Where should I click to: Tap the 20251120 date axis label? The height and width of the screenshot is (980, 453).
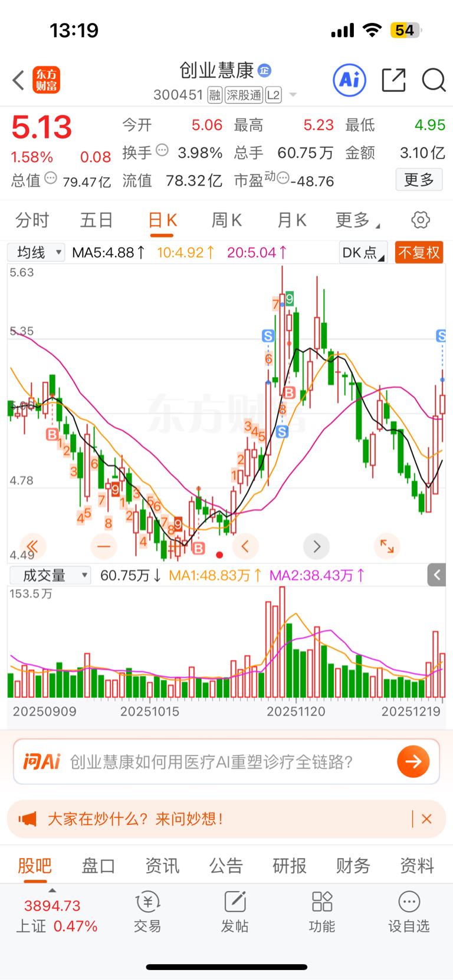(296, 711)
